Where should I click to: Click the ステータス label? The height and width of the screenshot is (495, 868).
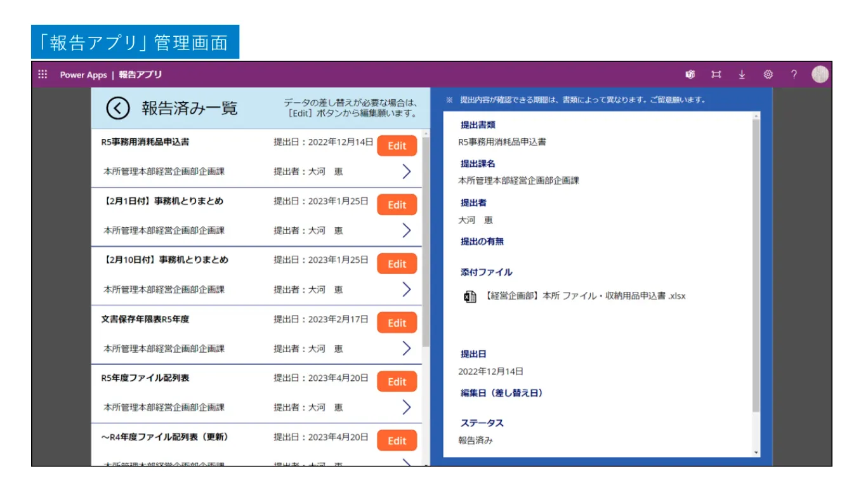[x=482, y=423]
